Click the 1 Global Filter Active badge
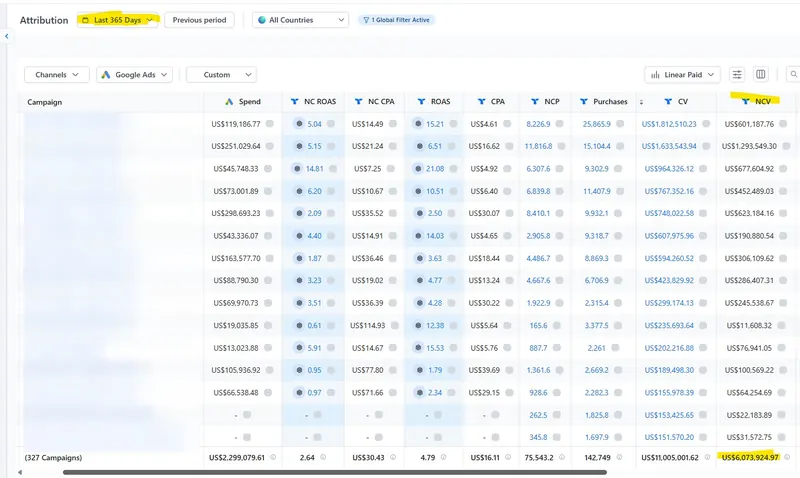The width and height of the screenshot is (800, 478). point(396,20)
